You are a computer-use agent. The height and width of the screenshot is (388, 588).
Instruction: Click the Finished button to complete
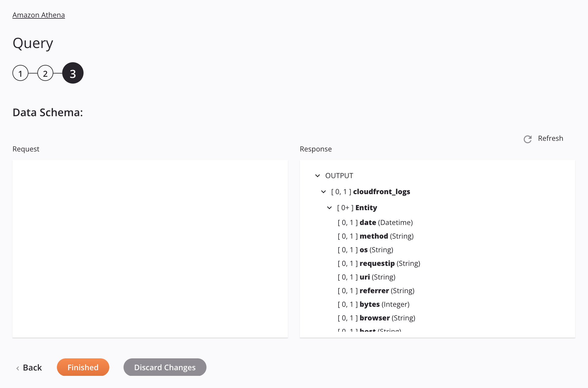click(x=83, y=367)
